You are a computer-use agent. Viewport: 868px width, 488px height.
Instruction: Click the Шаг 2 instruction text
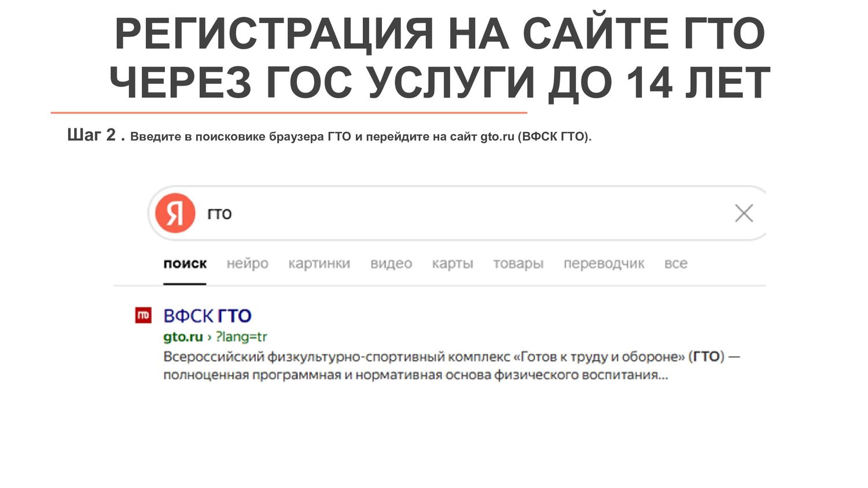click(329, 135)
